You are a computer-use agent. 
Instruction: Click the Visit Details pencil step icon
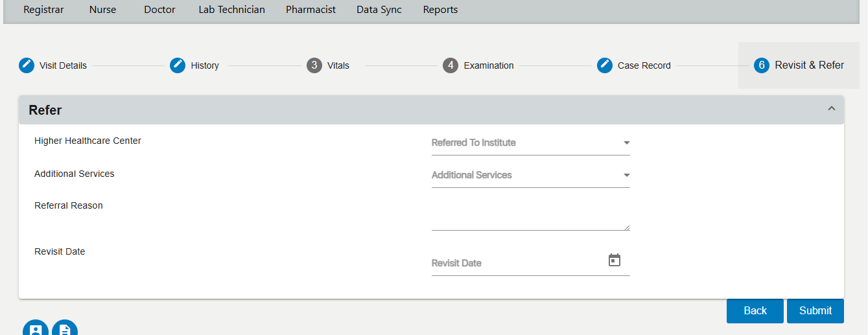[x=27, y=65]
